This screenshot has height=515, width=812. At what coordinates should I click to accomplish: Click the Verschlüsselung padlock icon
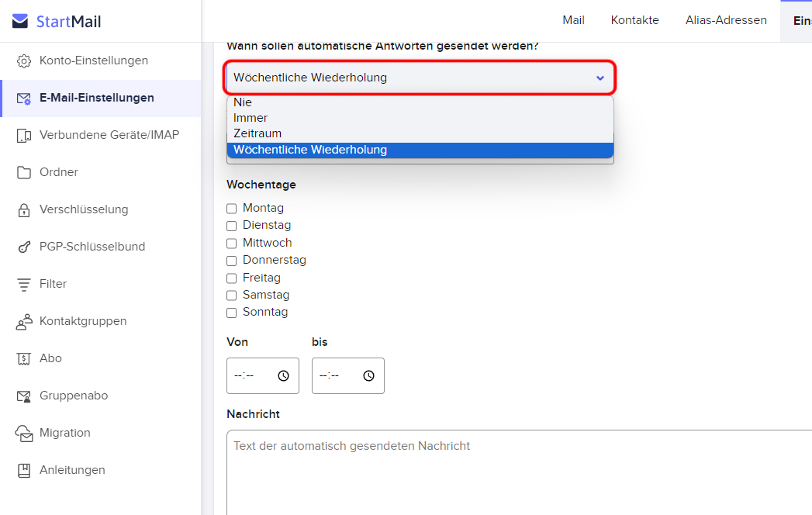pyautogui.click(x=24, y=210)
